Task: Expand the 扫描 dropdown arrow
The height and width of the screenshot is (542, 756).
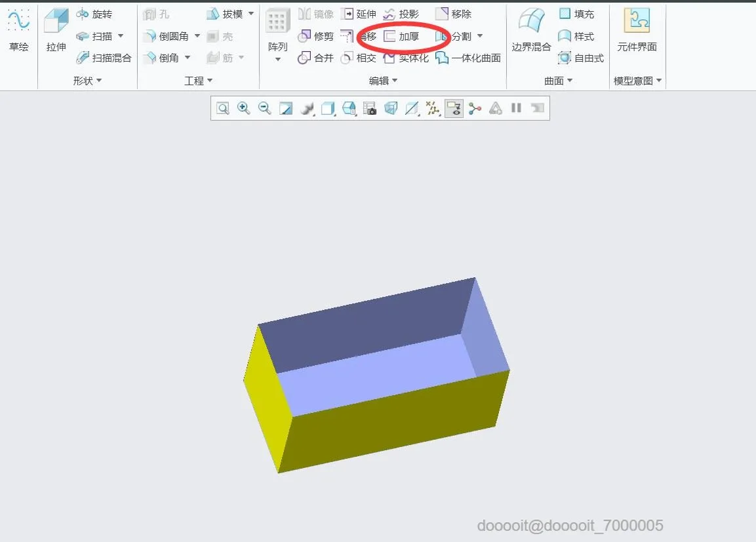Action: (121, 36)
